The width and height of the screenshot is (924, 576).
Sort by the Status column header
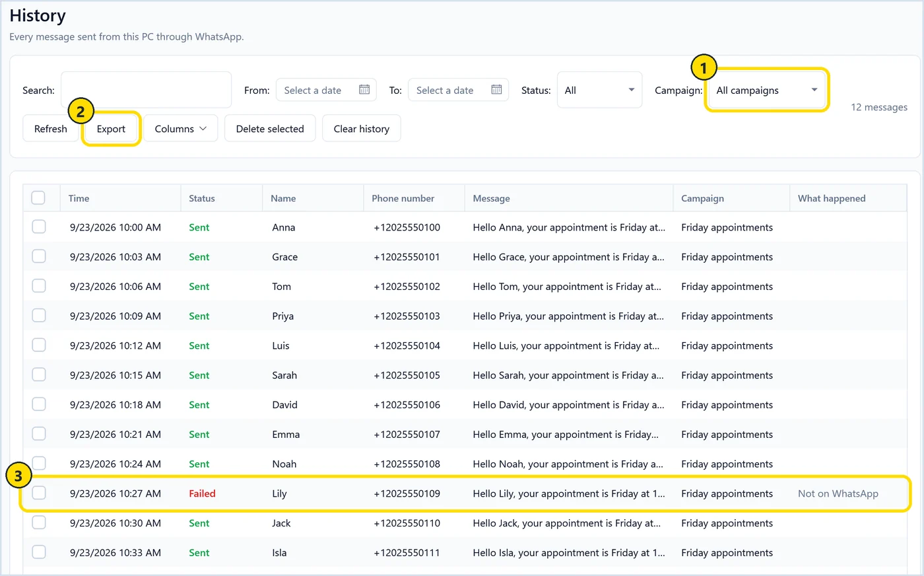click(x=222, y=198)
